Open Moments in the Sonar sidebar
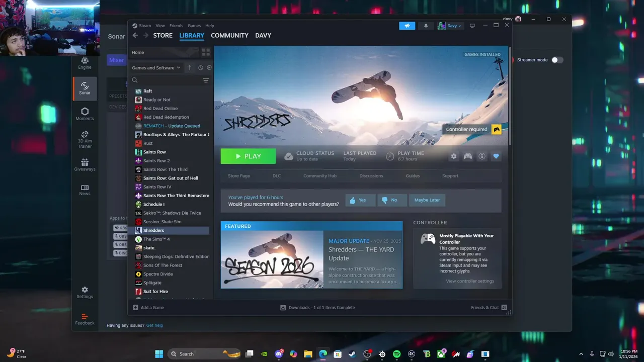The width and height of the screenshot is (644, 362). pos(85,114)
